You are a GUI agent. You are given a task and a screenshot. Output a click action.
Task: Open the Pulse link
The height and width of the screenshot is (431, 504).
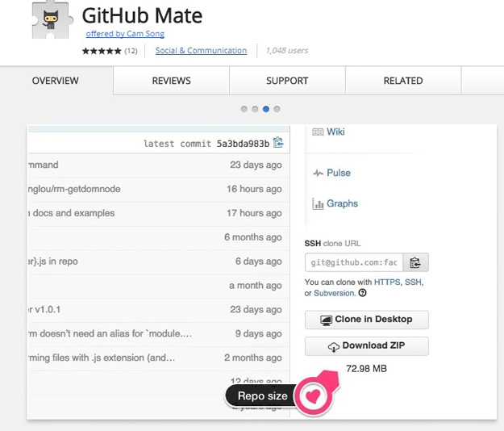tap(339, 173)
